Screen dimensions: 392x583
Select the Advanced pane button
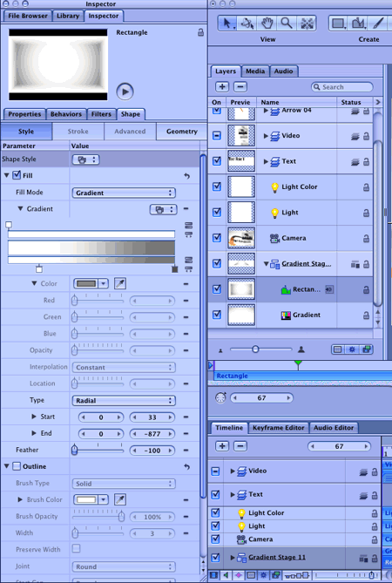click(130, 132)
